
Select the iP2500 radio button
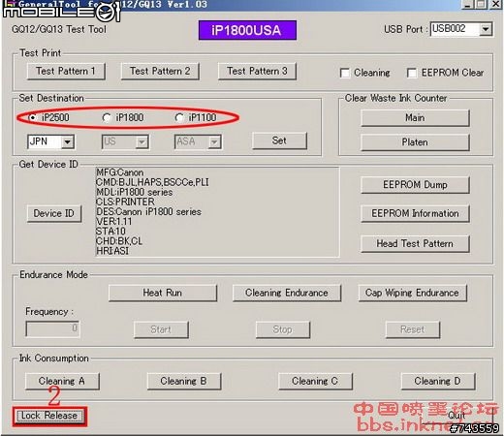[x=32, y=117]
